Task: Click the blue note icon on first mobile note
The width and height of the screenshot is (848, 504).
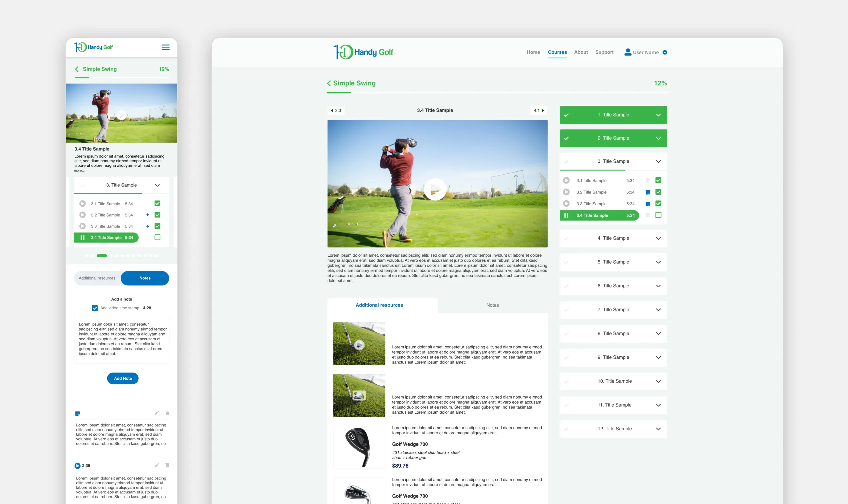Action: pos(77,413)
